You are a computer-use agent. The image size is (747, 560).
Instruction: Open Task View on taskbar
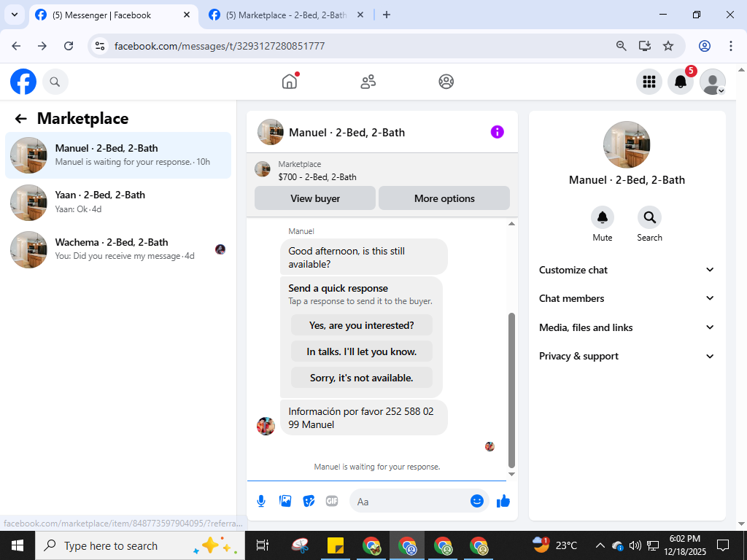[x=263, y=545]
